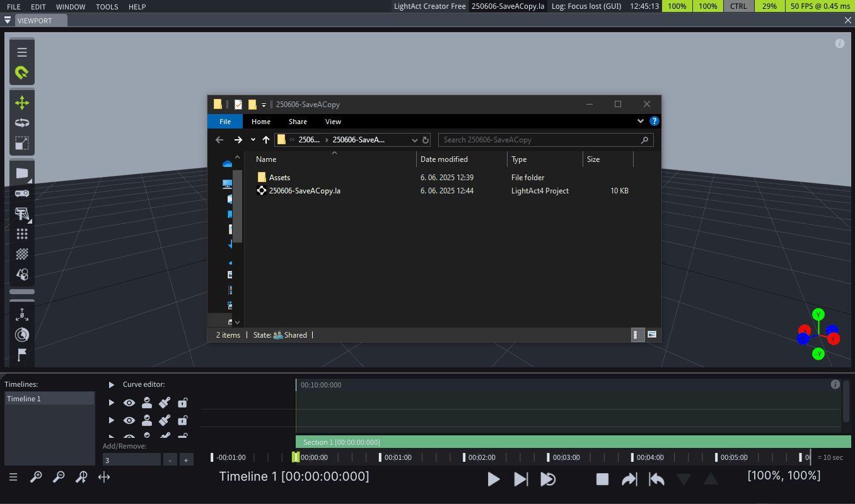Click the zoom out magnifier on timeline

(x=59, y=478)
